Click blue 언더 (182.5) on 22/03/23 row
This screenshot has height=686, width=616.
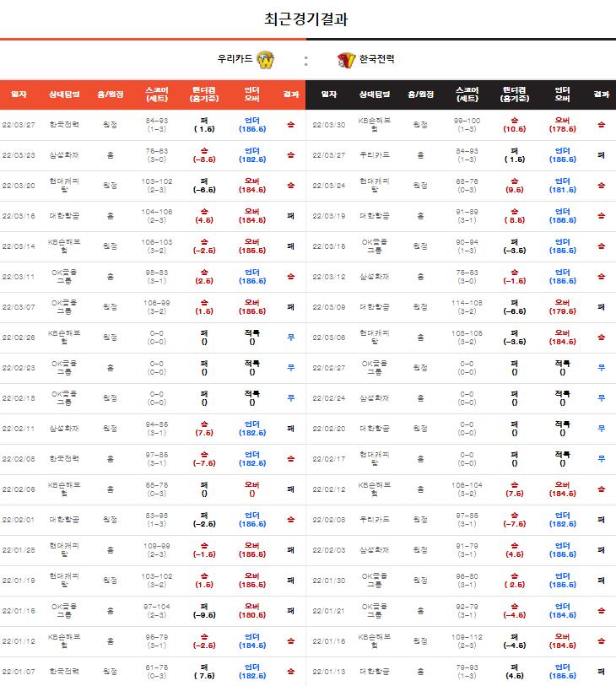(x=252, y=155)
